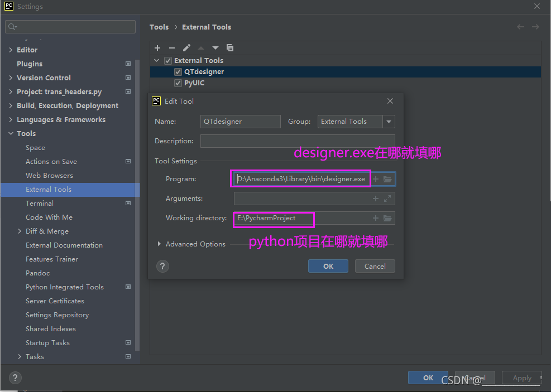551x392 pixels.
Task: Expand the Advanced Options section
Action: pos(160,244)
